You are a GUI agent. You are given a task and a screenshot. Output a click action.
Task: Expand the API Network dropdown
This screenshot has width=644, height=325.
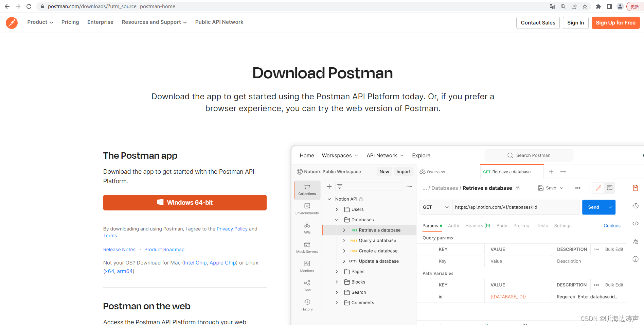pos(385,155)
